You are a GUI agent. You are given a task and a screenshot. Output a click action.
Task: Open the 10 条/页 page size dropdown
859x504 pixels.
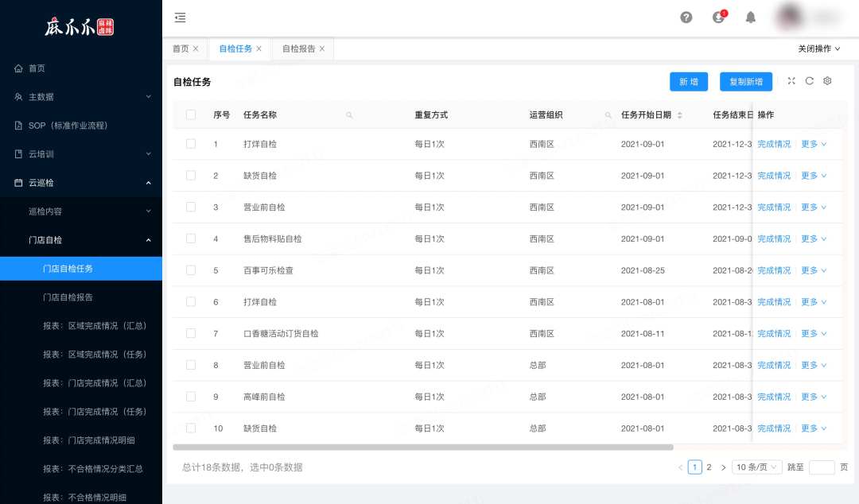tap(756, 467)
